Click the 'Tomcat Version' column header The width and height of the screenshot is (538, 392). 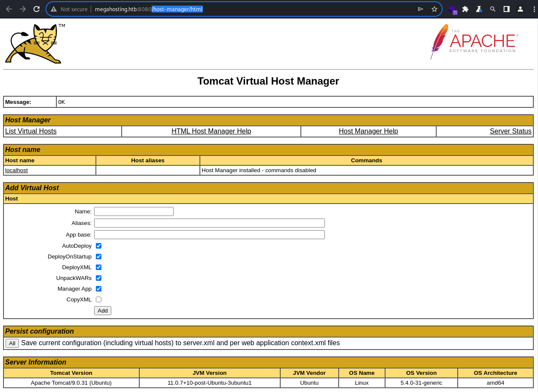coord(71,373)
